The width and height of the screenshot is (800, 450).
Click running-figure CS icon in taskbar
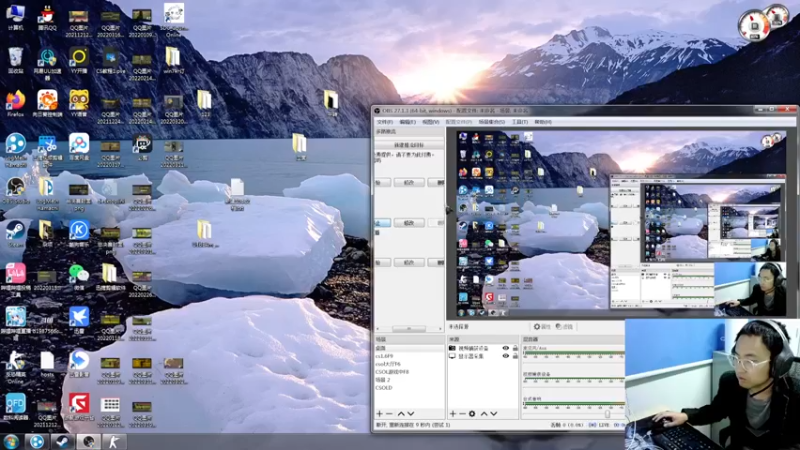coord(113,441)
